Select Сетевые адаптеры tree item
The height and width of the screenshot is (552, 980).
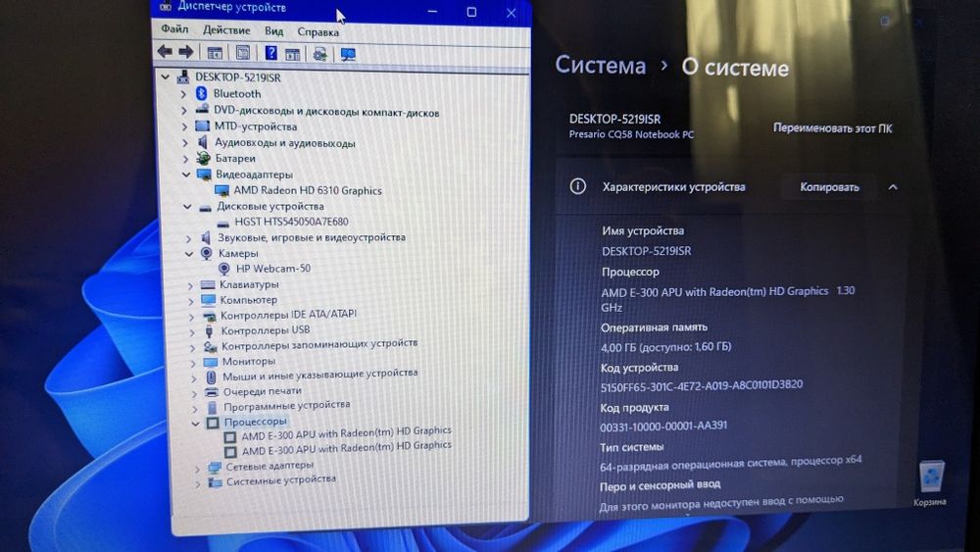269,466
